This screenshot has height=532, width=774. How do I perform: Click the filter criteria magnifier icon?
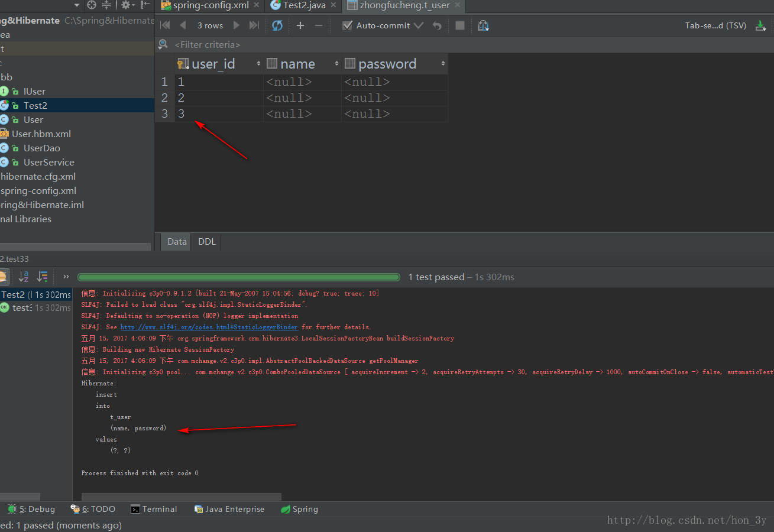pos(163,44)
